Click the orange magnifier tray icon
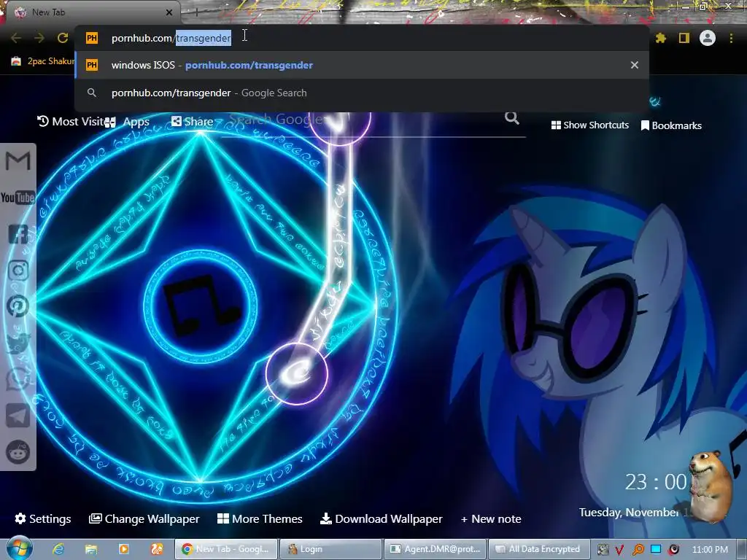The image size is (747, 560). (x=638, y=550)
